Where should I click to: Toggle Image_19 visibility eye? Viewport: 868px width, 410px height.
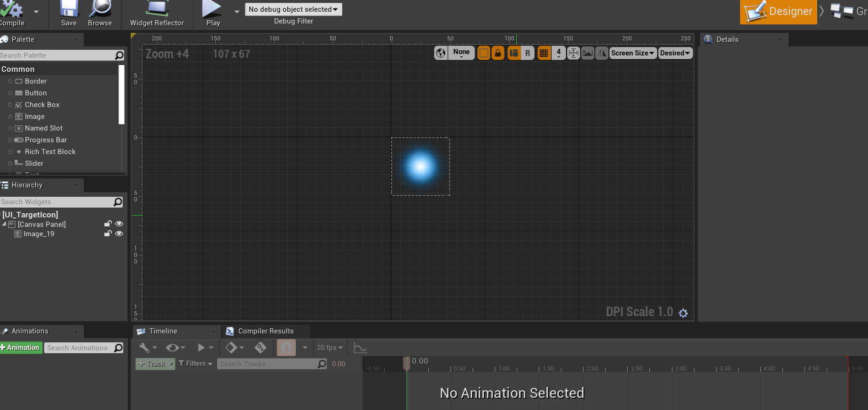coord(119,233)
